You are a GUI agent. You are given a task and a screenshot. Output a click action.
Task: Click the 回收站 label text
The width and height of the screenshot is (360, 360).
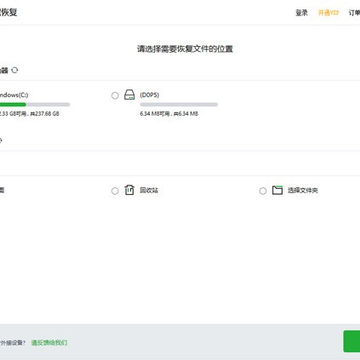pyautogui.click(x=149, y=191)
